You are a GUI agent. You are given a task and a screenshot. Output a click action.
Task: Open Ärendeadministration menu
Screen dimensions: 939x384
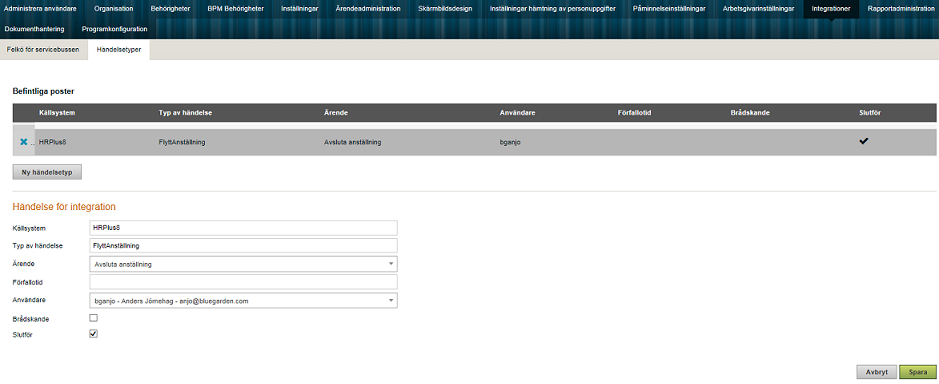[x=368, y=9]
